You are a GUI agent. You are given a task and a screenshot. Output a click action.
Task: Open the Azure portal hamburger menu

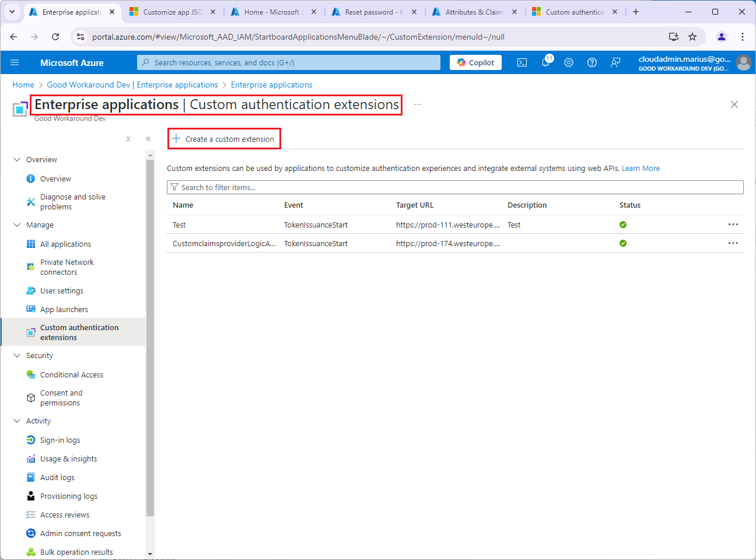15,62
